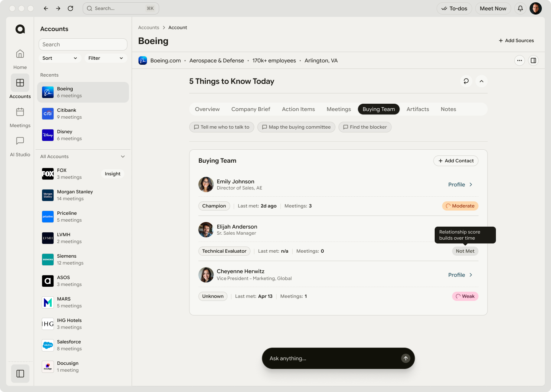Collapse the 5 Things to Know section
This screenshot has width=551, height=392.
pyautogui.click(x=481, y=81)
